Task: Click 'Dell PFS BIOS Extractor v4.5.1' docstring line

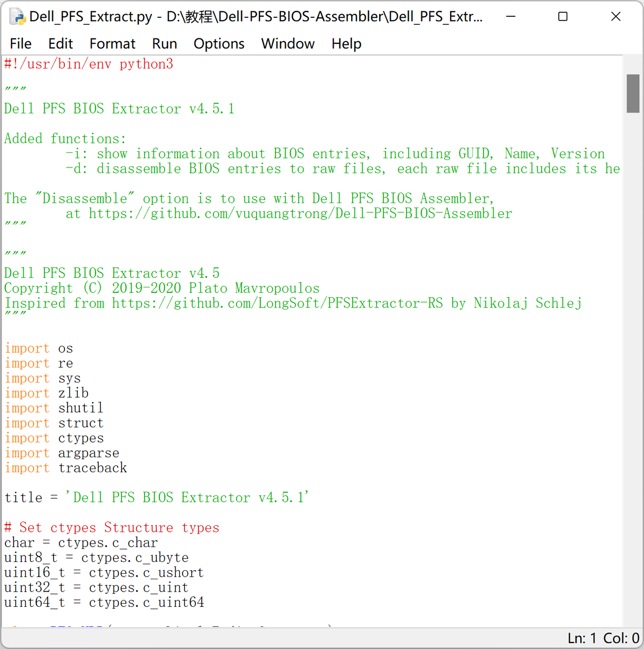Action: click(x=119, y=109)
